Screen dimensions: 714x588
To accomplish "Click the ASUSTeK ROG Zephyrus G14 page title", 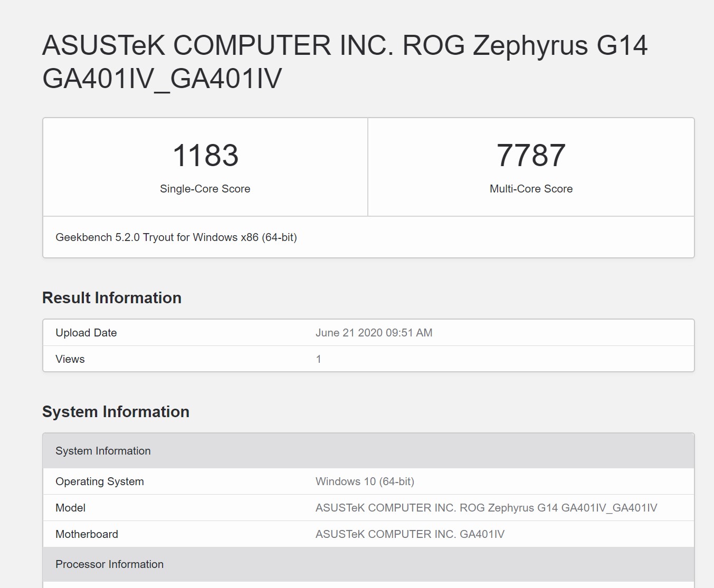I will (x=345, y=62).
